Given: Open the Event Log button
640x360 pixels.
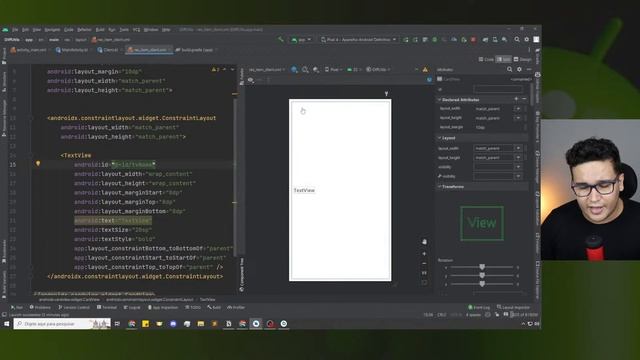Looking at the screenshot, I should [479, 307].
